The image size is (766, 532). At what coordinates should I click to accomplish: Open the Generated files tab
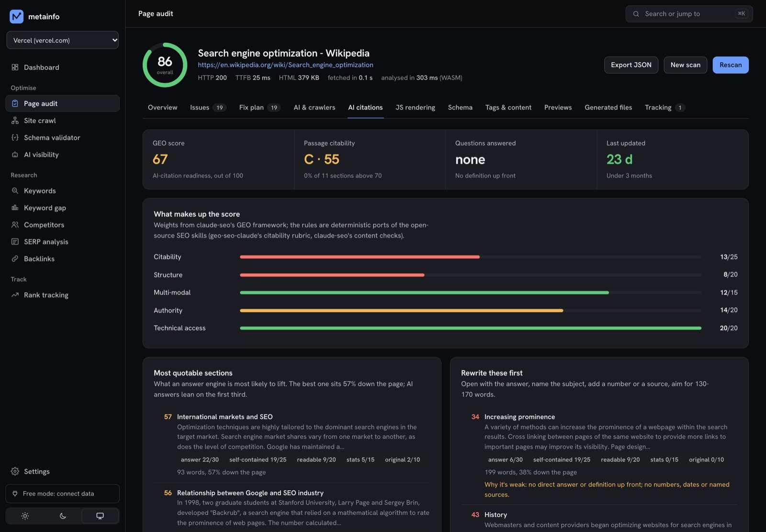pos(608,107)
